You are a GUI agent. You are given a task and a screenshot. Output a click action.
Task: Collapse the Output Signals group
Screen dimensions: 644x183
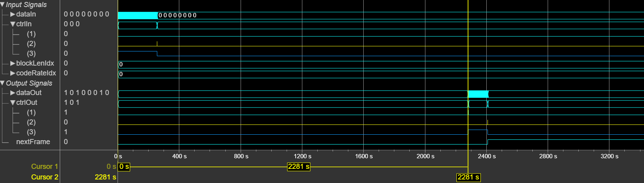click(x=2, y=83)
